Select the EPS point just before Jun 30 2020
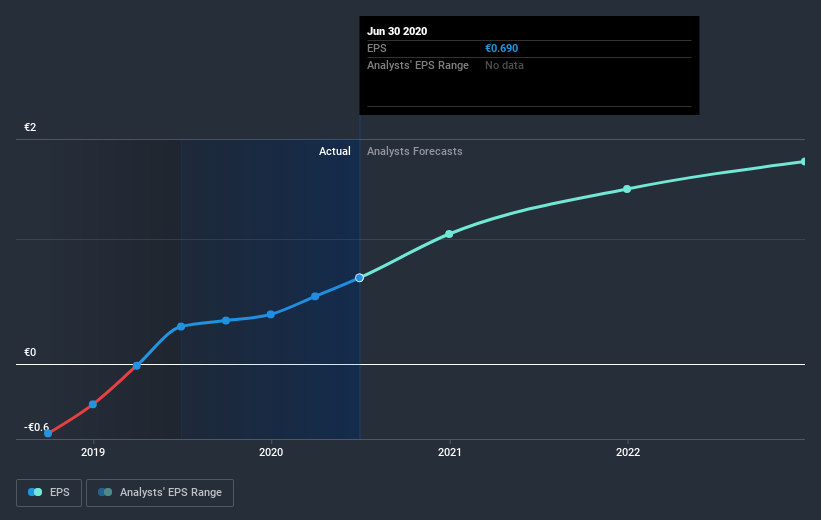The width and height of the screenshot is (821, 520). (315, 296)
